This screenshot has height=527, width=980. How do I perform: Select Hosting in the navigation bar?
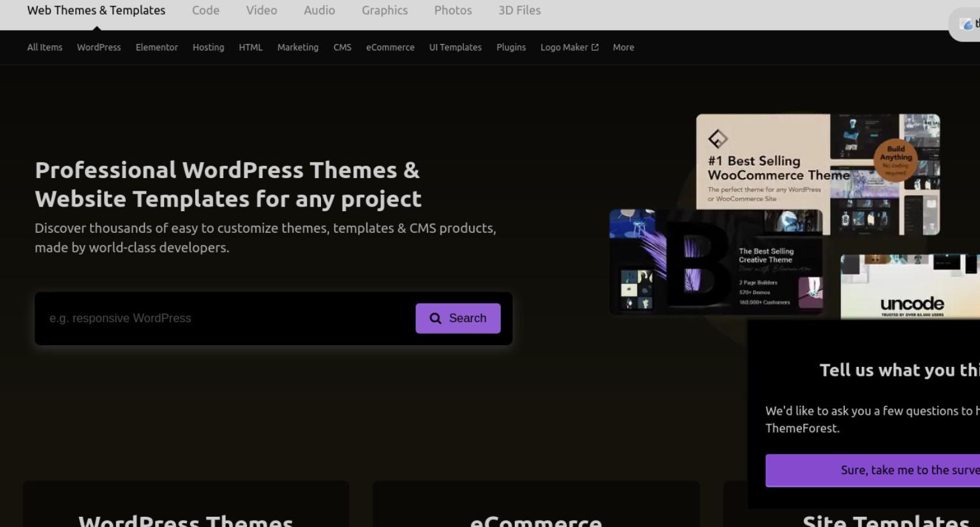[209, 47]
